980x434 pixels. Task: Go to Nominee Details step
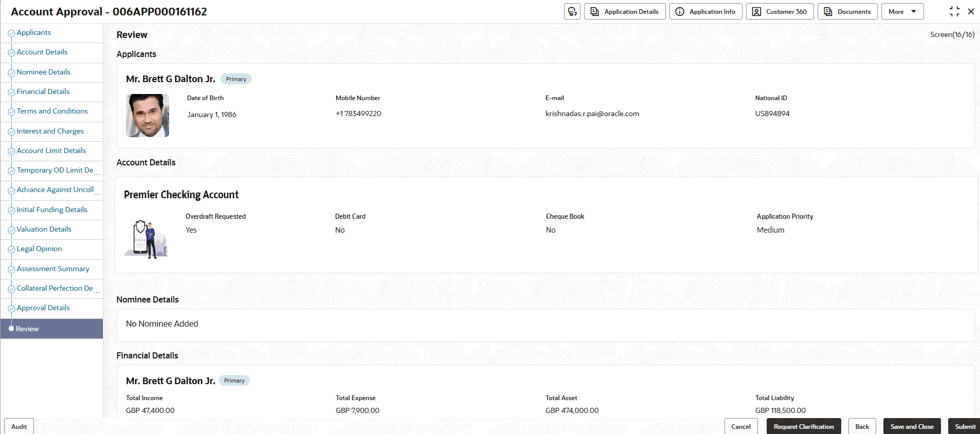point(44,72)
